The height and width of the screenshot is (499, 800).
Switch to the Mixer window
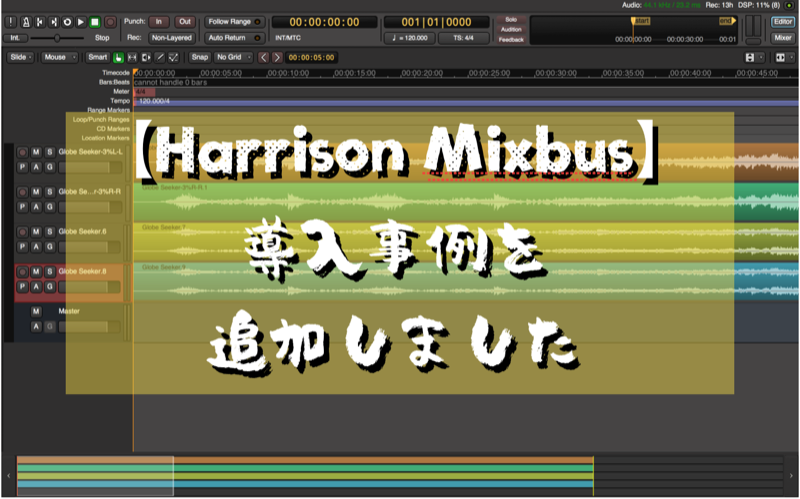(x=783, y=38)
